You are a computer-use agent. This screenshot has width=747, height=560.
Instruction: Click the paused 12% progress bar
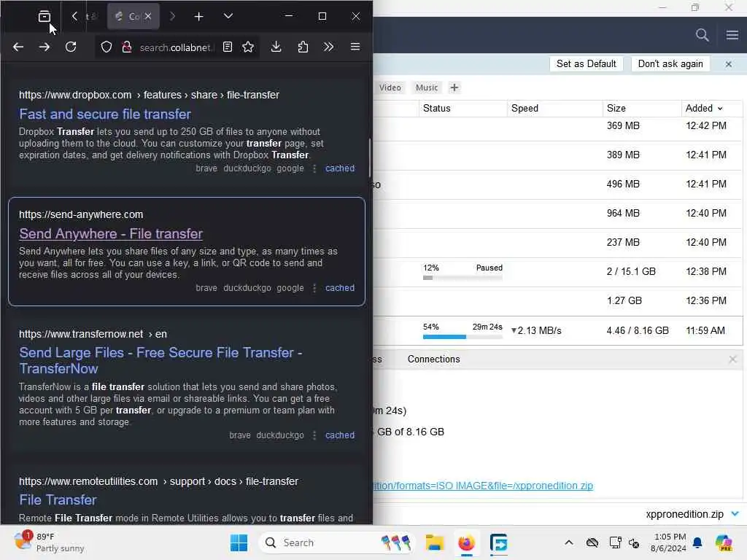pyautogui.click(x=462, y=278)
